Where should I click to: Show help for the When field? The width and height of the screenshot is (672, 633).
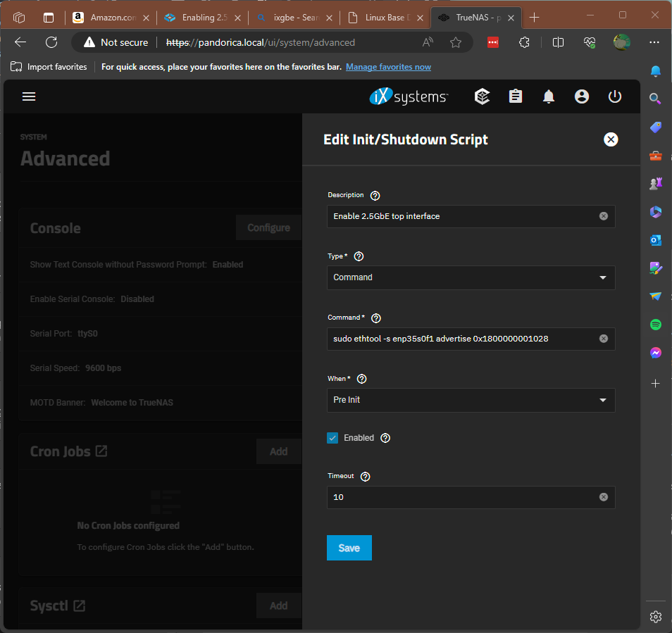coord(362,379)
